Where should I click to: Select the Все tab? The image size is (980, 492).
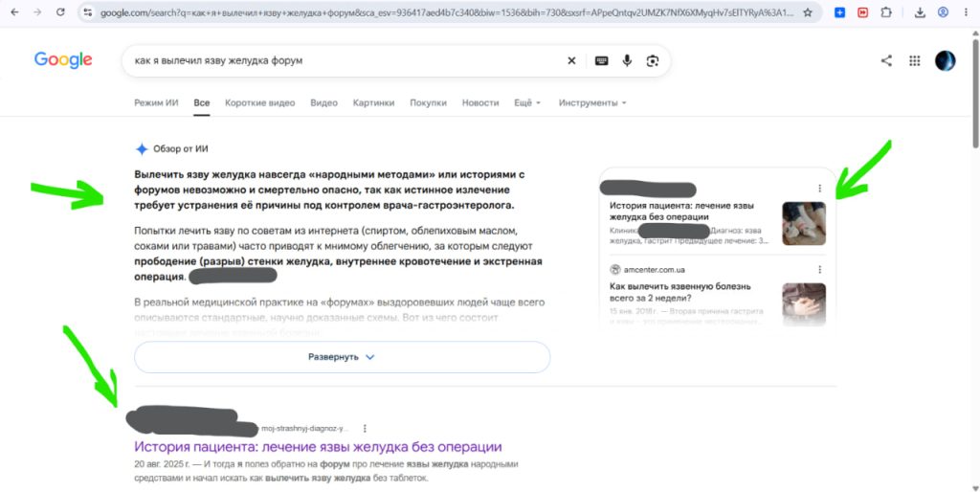coord(201,102)
